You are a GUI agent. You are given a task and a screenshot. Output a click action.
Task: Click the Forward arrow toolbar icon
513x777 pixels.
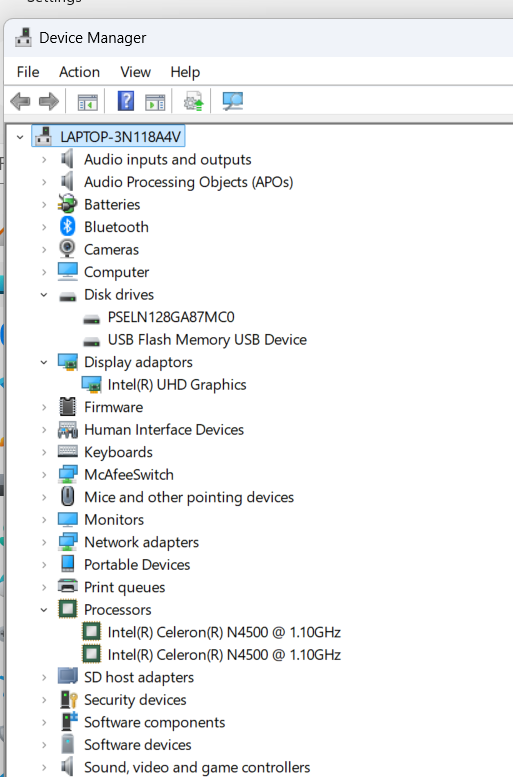[x=49, y=102]
